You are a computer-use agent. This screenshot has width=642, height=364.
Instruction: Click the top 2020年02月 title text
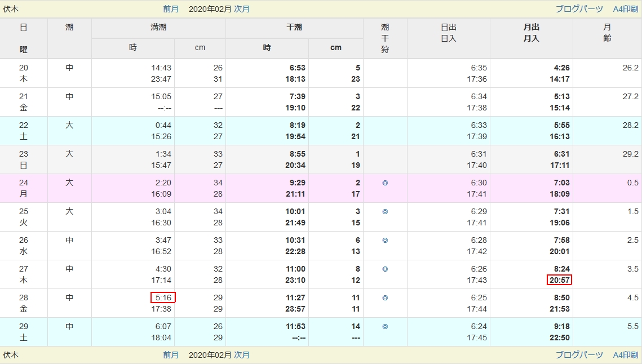tap(210, 9)
